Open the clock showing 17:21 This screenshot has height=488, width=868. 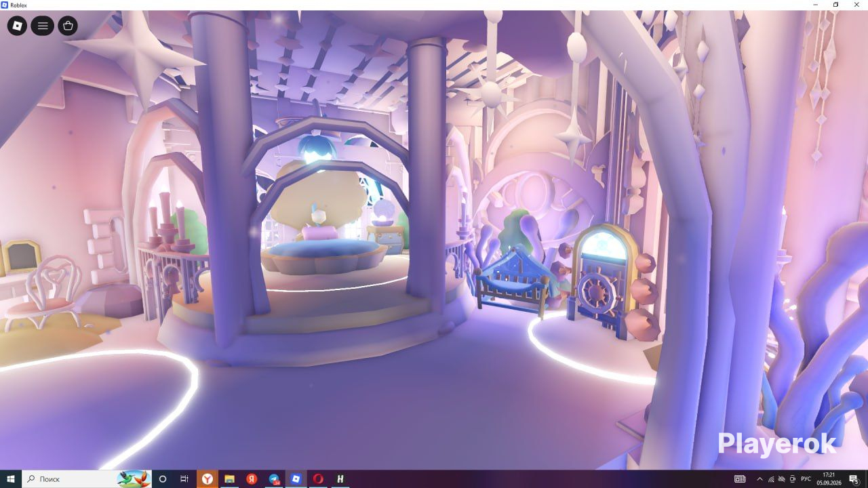[x=829, y=479]
